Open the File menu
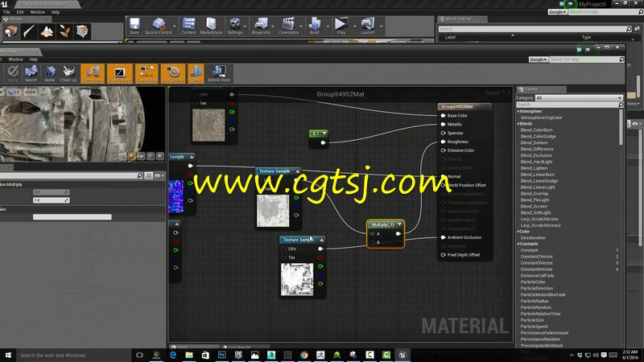This screenshot has height=362, width=644. coord(6,12)
